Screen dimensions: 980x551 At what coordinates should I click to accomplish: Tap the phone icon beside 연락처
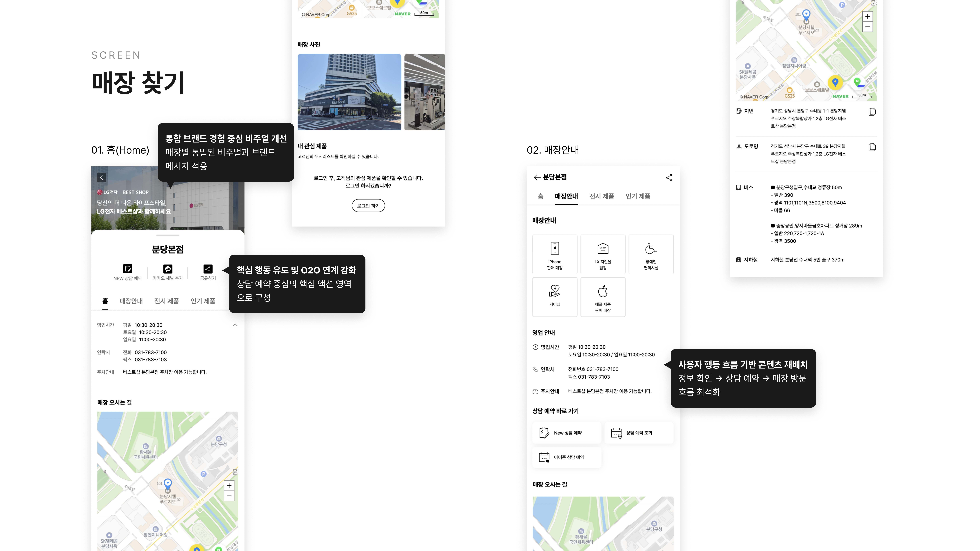[x=535, y=369]
